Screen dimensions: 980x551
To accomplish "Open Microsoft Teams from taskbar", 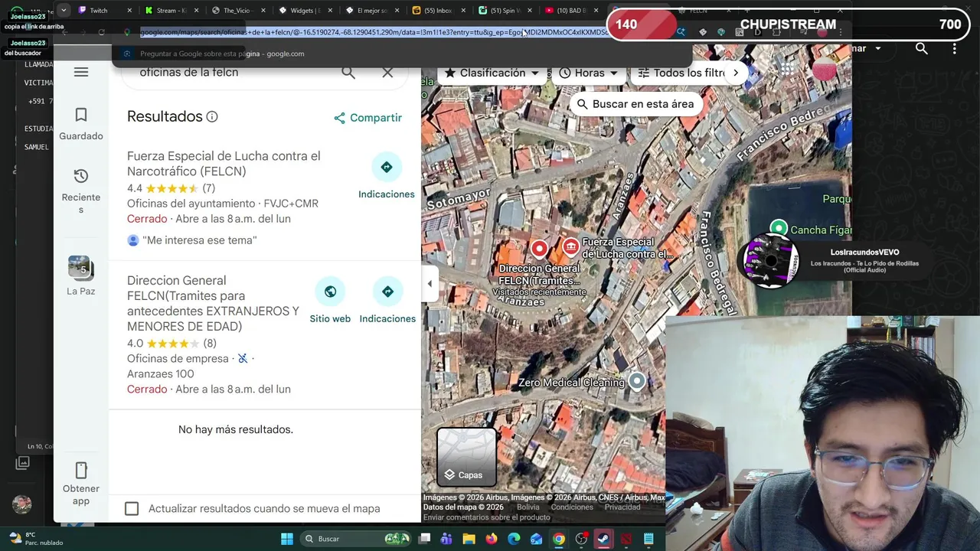I will (446, 539).
